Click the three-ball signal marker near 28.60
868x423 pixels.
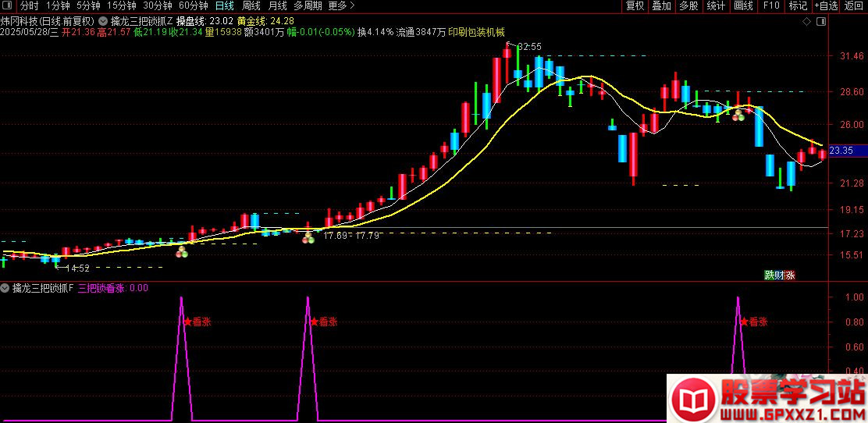(x=738, y=116)
